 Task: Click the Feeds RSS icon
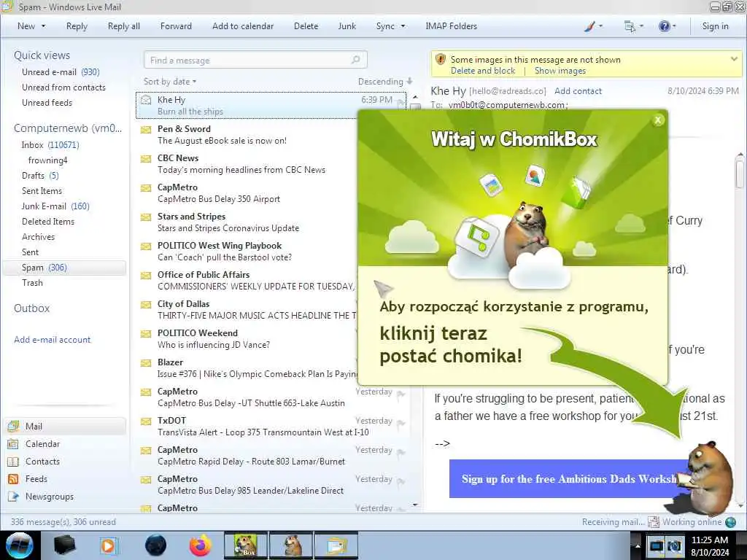coord(13,479)
